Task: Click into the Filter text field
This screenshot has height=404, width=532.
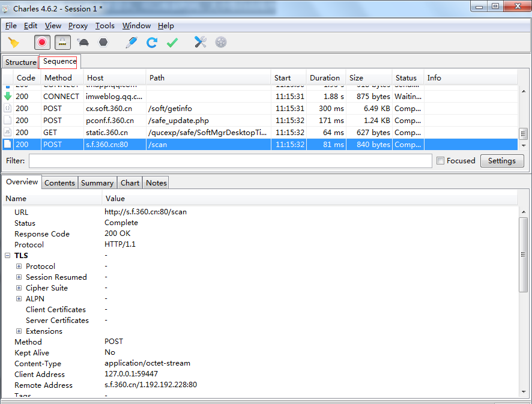Action: [x=231, y=161]
